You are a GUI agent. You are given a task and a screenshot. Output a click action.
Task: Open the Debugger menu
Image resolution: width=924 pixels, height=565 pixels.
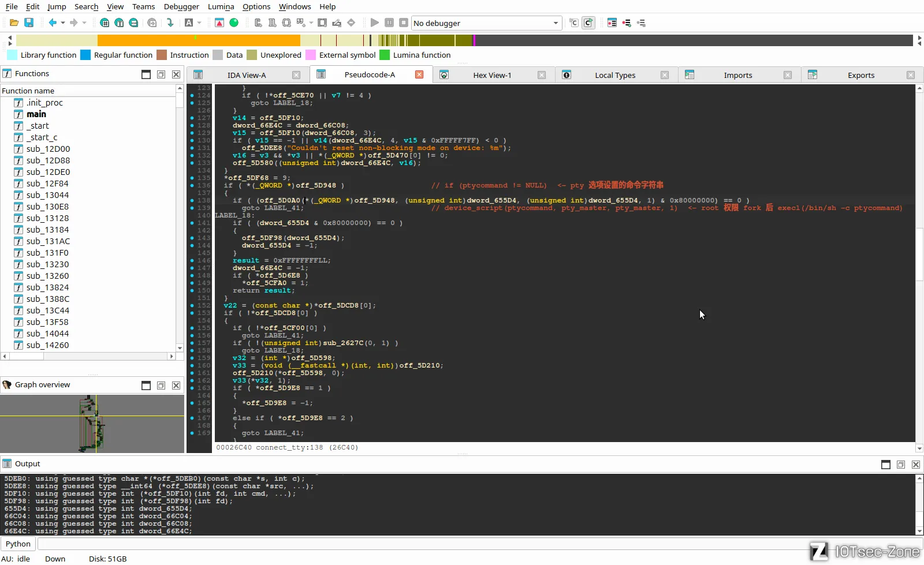[x=181, y=6]
